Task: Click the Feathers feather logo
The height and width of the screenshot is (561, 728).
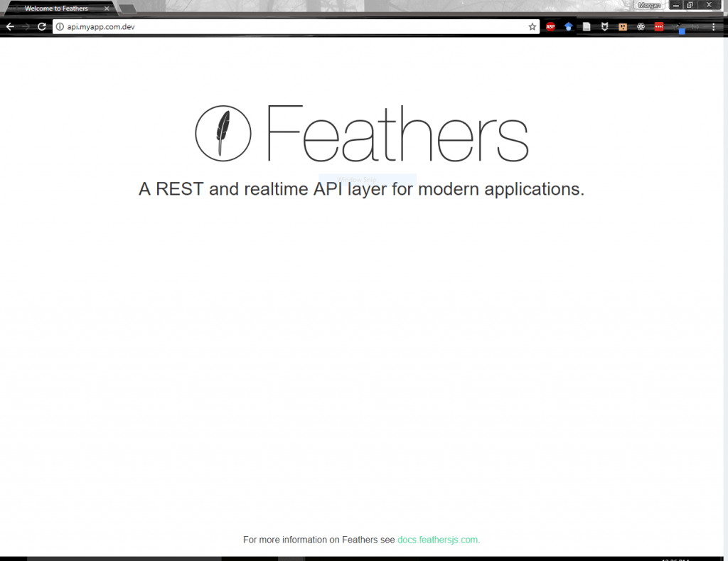Action: 223,133
